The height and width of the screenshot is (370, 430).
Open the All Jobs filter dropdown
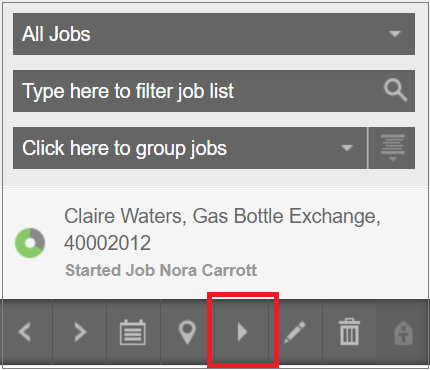click(214, 34)
